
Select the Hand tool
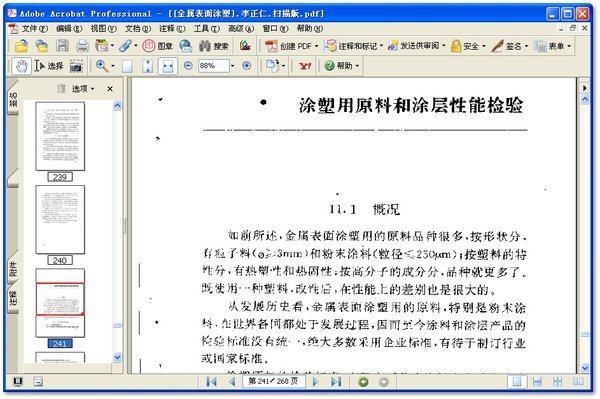coord(21,66)
